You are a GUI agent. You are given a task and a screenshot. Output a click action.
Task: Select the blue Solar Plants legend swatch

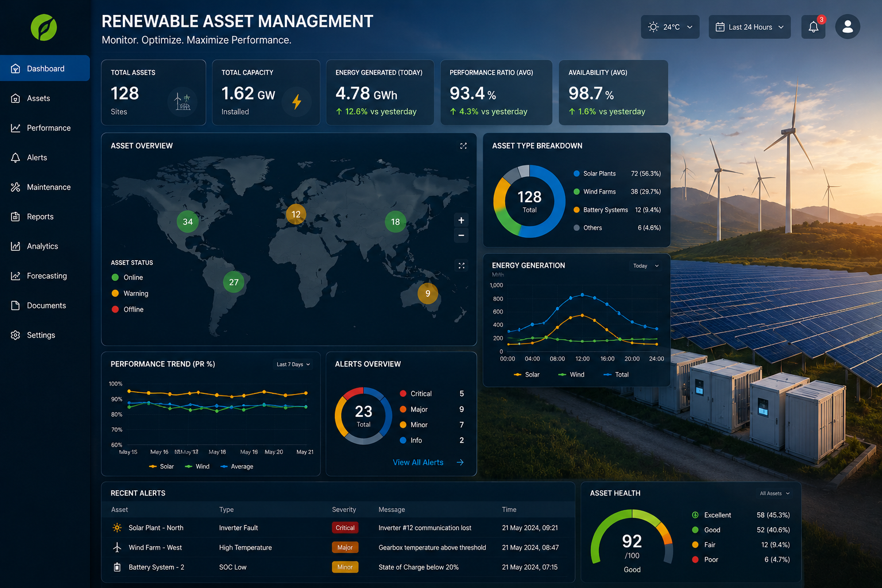point(577,173)
